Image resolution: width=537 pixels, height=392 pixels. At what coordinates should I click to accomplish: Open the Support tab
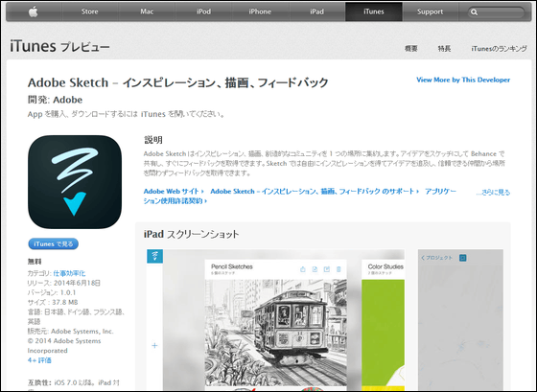[431, 12]
